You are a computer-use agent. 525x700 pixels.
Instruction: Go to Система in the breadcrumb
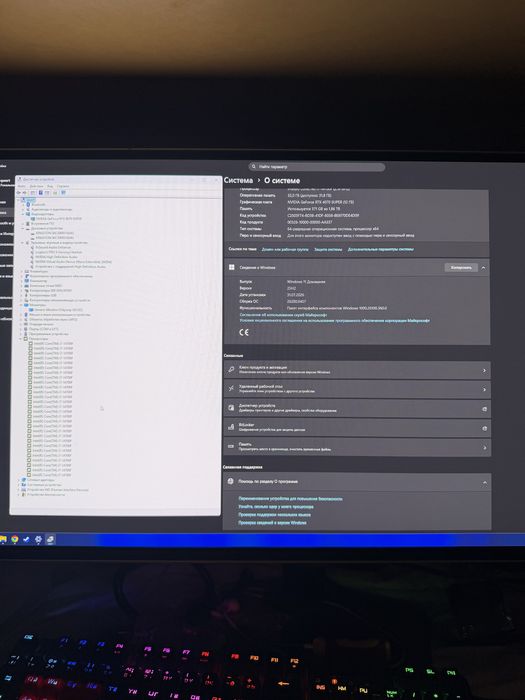(238, 180)
